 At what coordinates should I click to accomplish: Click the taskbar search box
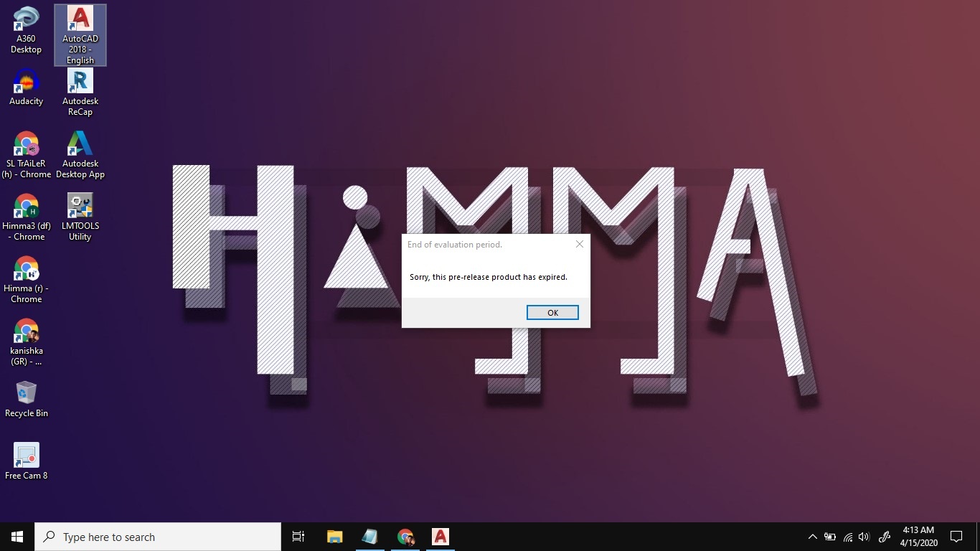tap(158, 537)
